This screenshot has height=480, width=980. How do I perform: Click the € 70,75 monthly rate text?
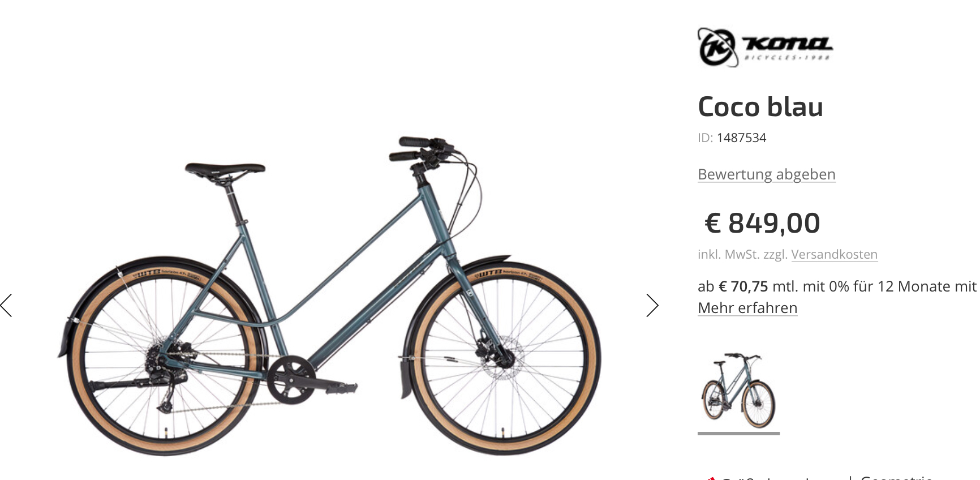pos(743,286)
